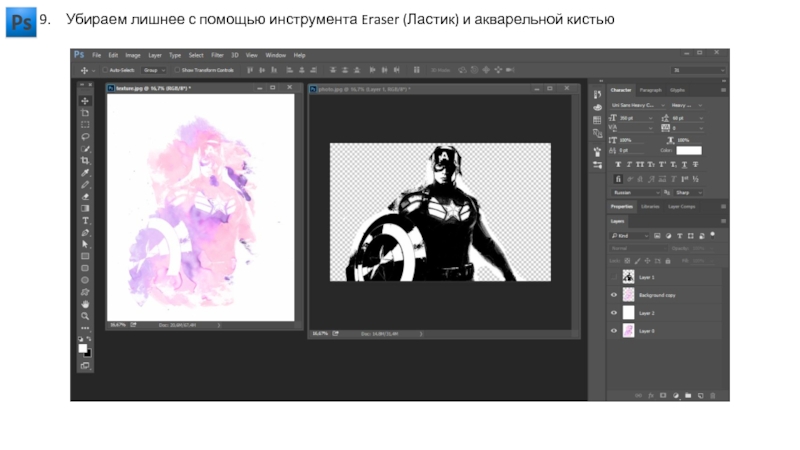
Task: Select the Rounded Rectangle tool
Action: tap(85, 268)
